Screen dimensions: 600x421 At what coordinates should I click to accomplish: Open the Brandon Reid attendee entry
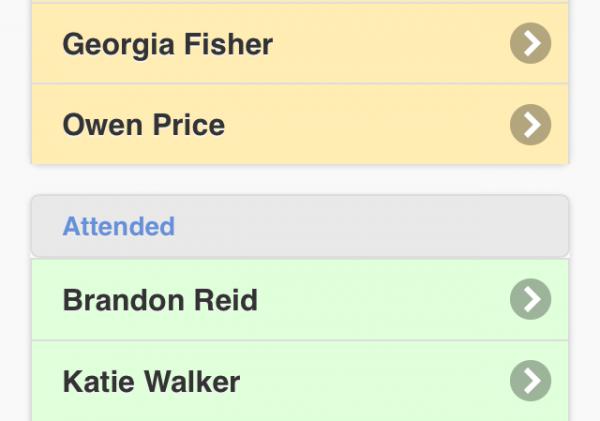click(x=300, y=300)
